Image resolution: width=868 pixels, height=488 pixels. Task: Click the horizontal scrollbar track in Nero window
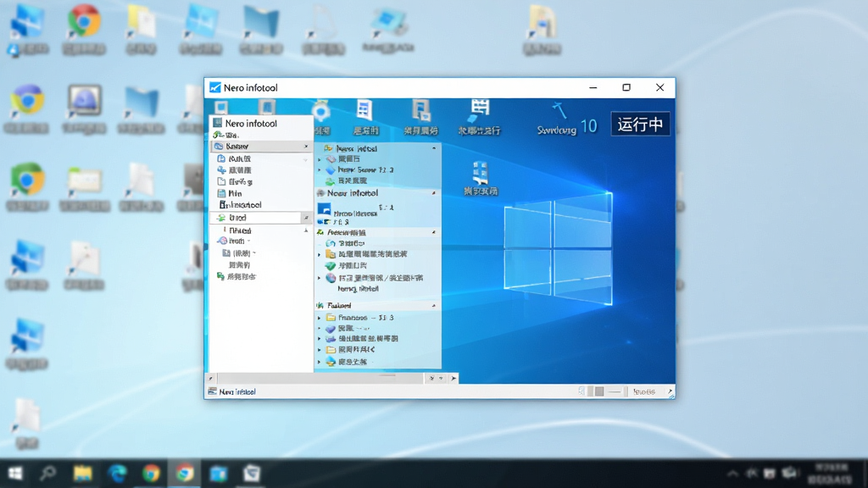tap(320, 379)
